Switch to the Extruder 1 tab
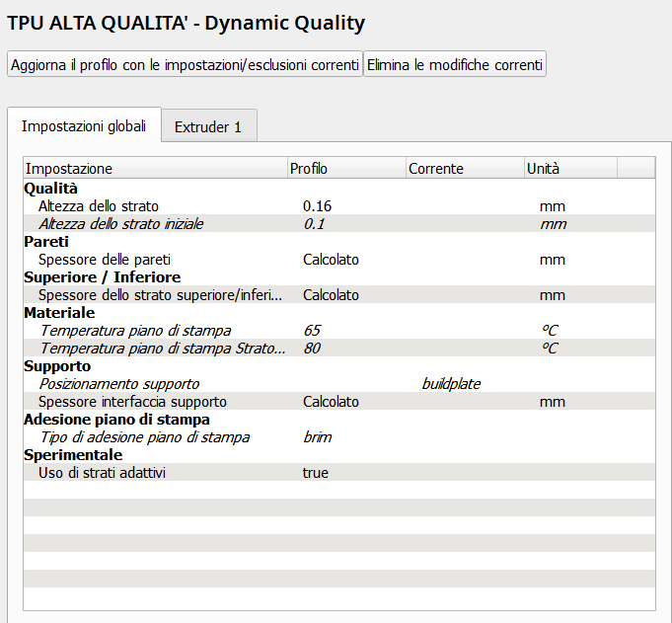 pyautogui.click(x=208, y=127)
